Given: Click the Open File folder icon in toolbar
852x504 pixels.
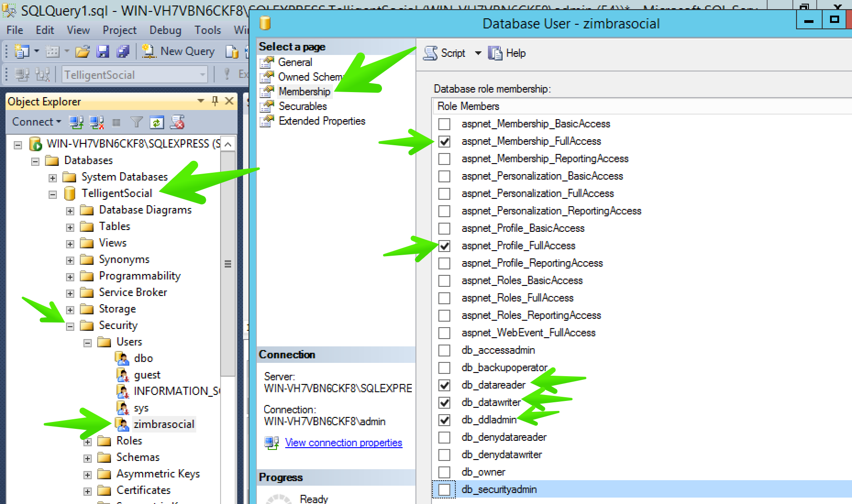Looking at the screenshot, I should [x=82, y=51].
